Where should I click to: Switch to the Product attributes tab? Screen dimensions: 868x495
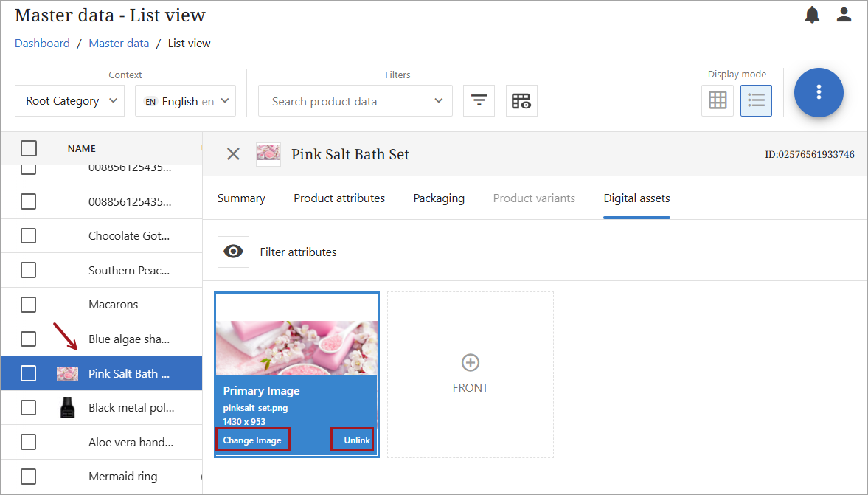tap(339, 198)
